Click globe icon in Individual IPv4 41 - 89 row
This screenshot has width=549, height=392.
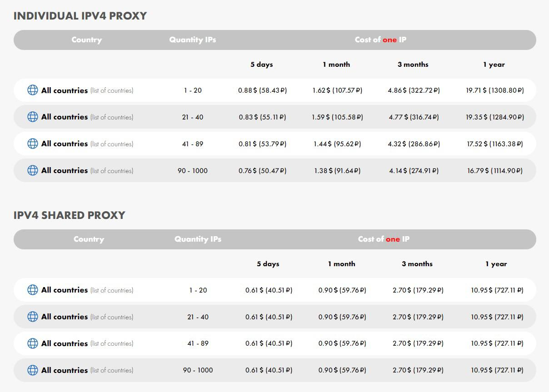click(x=33, y=144)
